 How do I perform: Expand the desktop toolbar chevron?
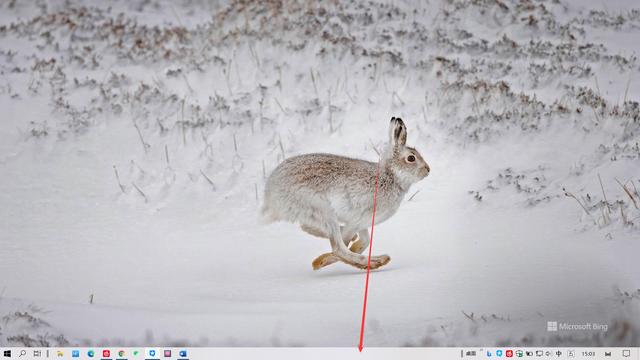(482, 350)
